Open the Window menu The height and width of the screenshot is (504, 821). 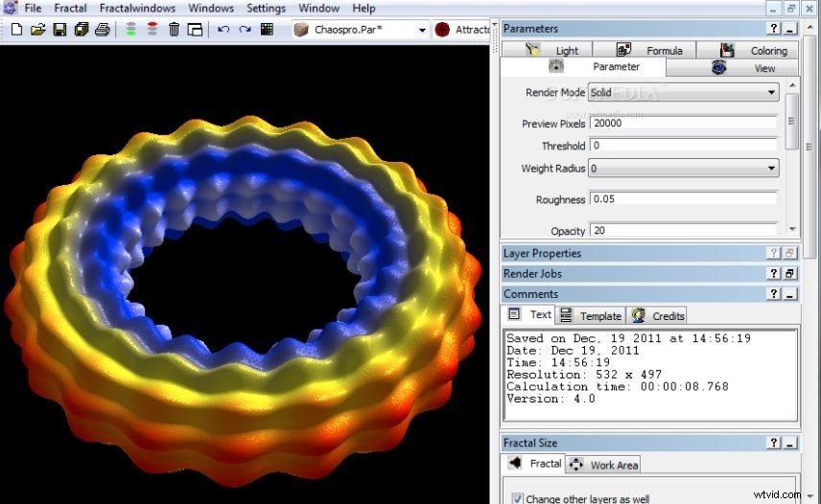(x=318, y=9)
